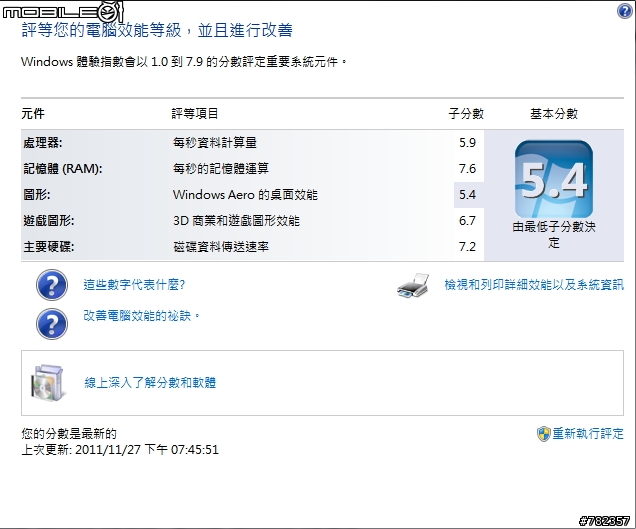Click the highlighted graphics subscore 5.4

click(x=467, y=195)
